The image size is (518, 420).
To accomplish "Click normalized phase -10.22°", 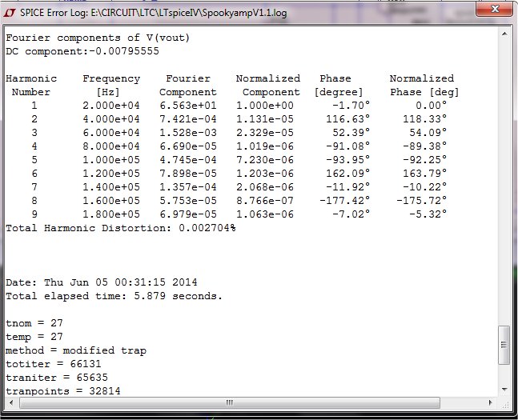I will coord(424,187).
